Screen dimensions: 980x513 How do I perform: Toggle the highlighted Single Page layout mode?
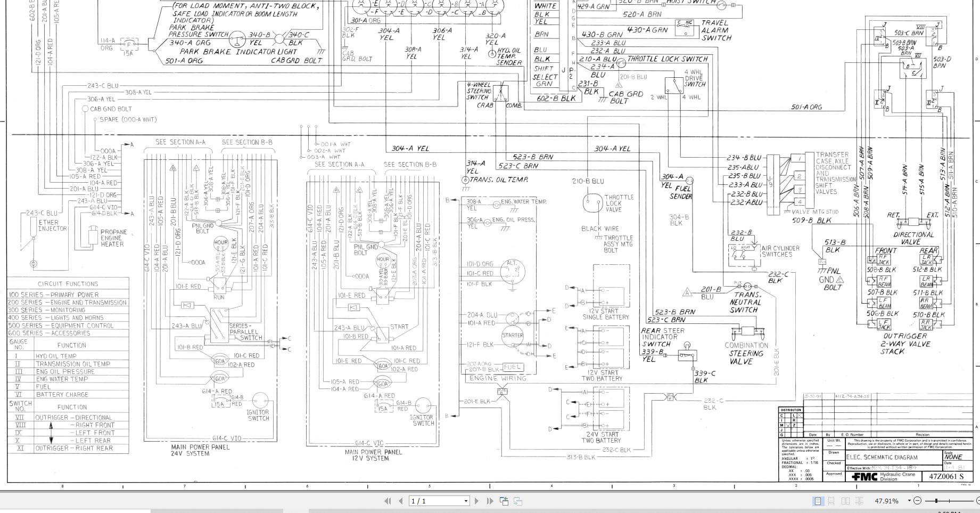point(818,501)
